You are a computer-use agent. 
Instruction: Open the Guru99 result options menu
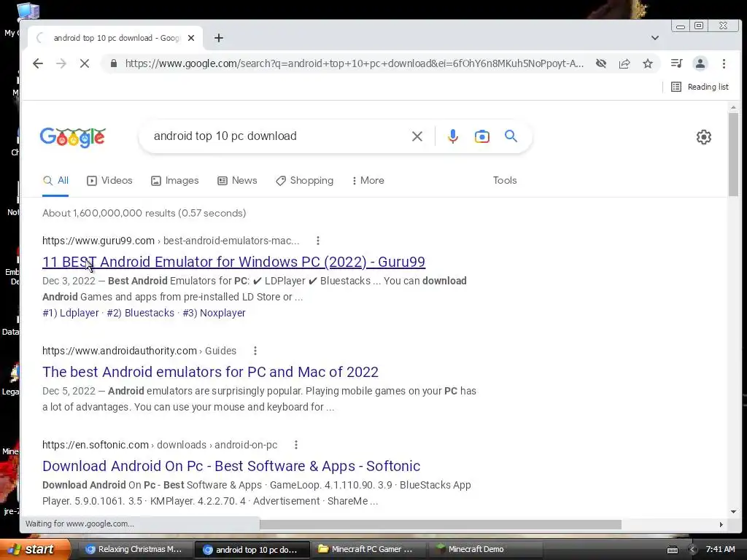tap(318, 241)
